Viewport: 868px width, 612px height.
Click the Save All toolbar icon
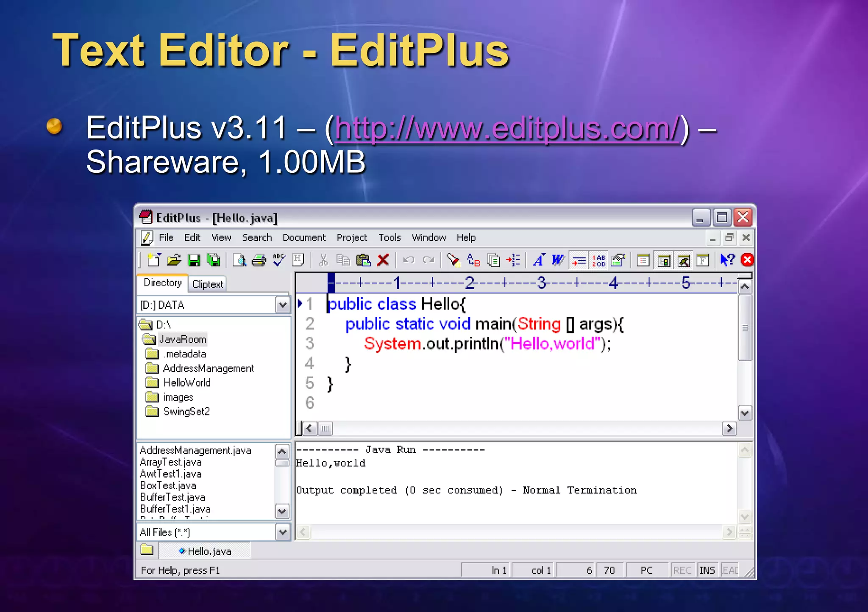pos(214,260)
